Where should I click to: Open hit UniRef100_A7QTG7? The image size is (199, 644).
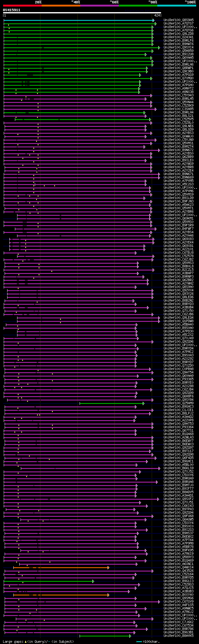(178, 24)
